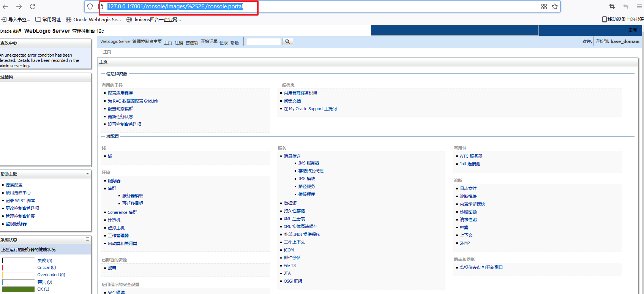Open the 配置动态集群 link

click(120, 109)
